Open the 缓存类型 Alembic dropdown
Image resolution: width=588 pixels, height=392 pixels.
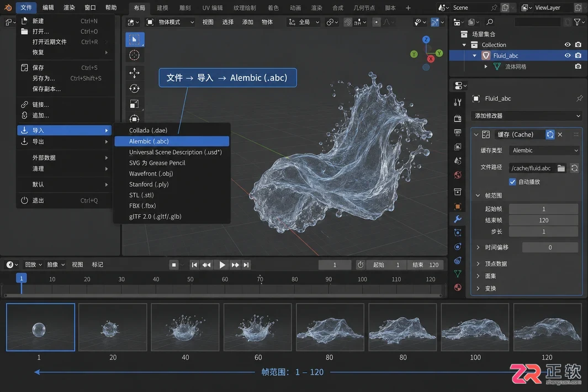544,150
